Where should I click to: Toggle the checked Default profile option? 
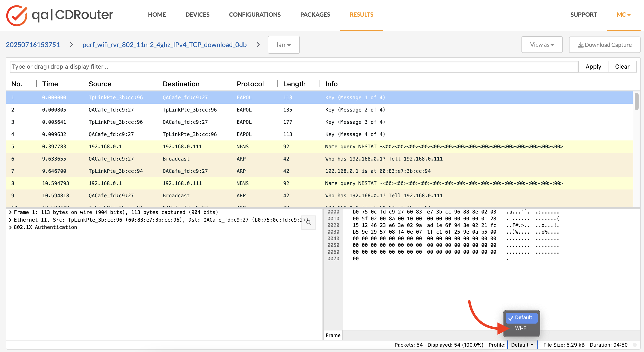pyautogui.click(x=521, y=317)
